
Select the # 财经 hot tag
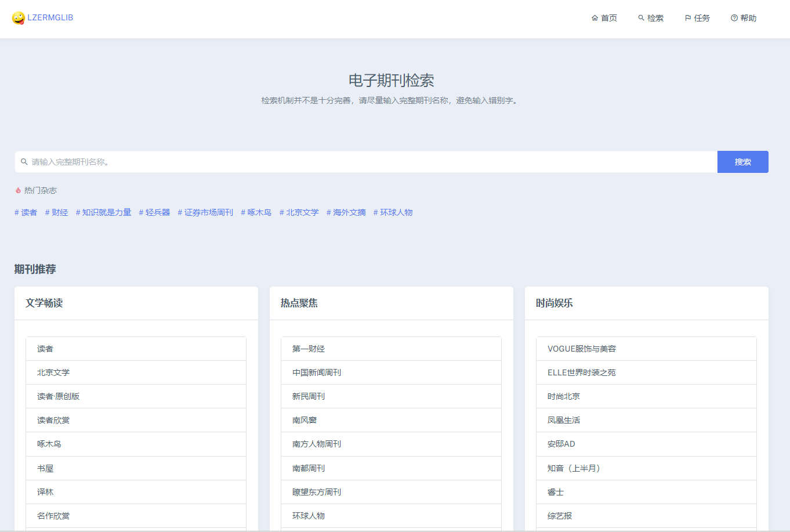click(x=56, y=212)
